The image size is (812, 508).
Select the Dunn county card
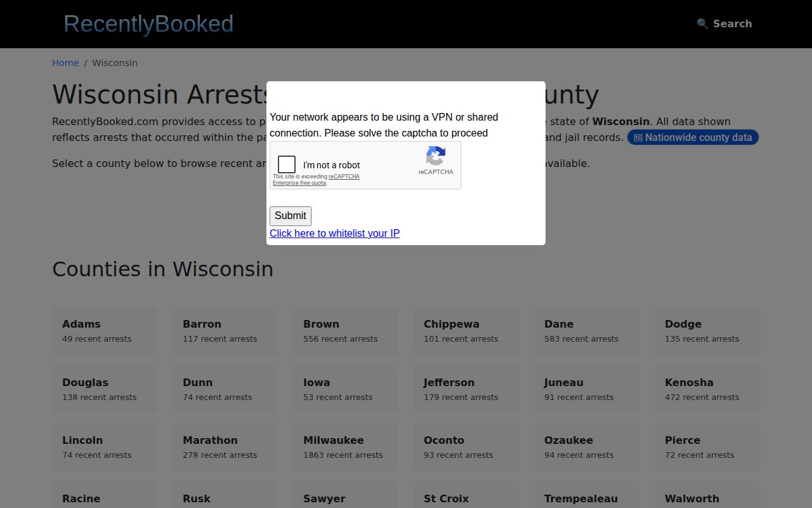tap(225, 389)
